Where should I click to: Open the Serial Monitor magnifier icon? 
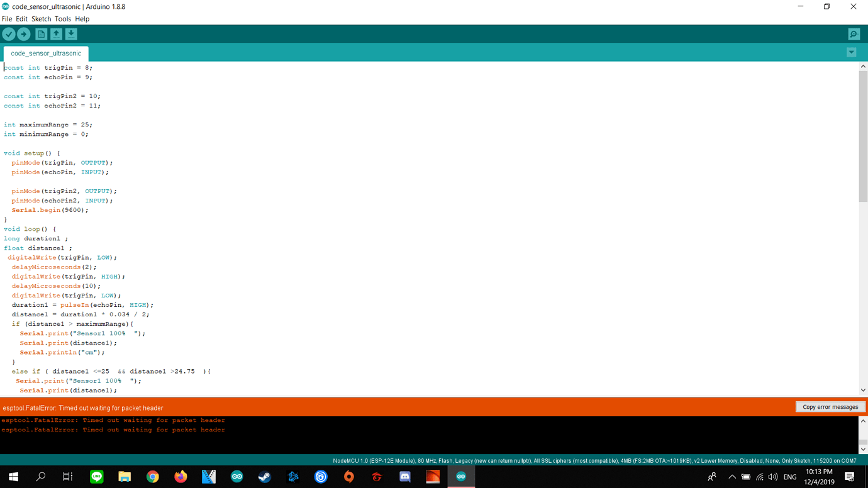854,34
